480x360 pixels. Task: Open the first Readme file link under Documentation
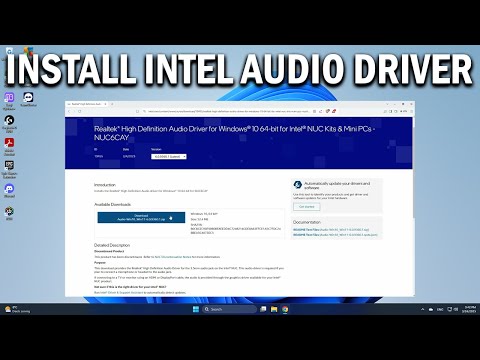pyautogui.click(x=331, y=230)
